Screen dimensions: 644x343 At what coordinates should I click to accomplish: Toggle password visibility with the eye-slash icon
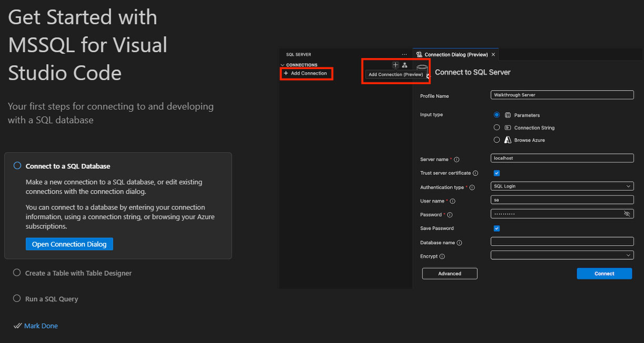point(627,214)
